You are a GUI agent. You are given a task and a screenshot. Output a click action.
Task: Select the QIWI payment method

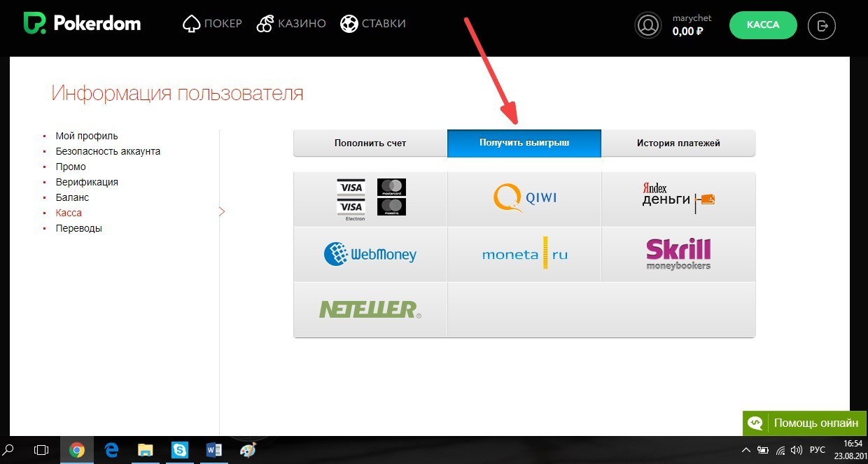click(524, 198)
